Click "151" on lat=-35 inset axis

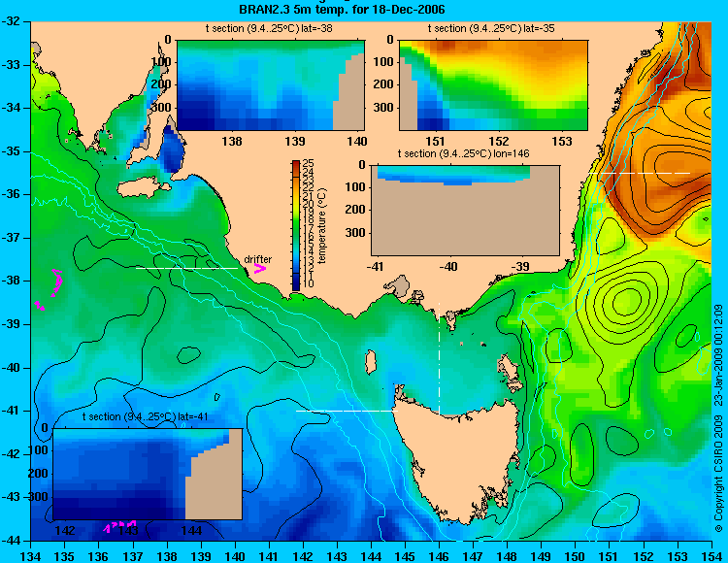[436, 141]
